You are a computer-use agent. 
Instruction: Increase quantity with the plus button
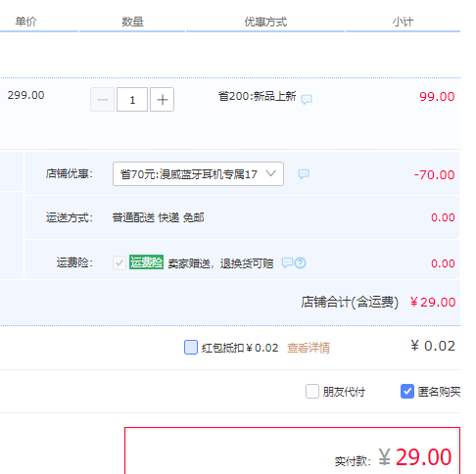(162, 100)
